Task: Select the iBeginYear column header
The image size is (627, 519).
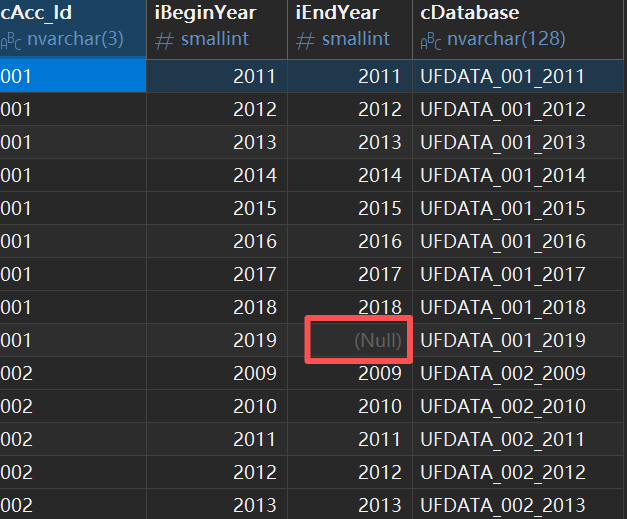Action: coord(217,29)
